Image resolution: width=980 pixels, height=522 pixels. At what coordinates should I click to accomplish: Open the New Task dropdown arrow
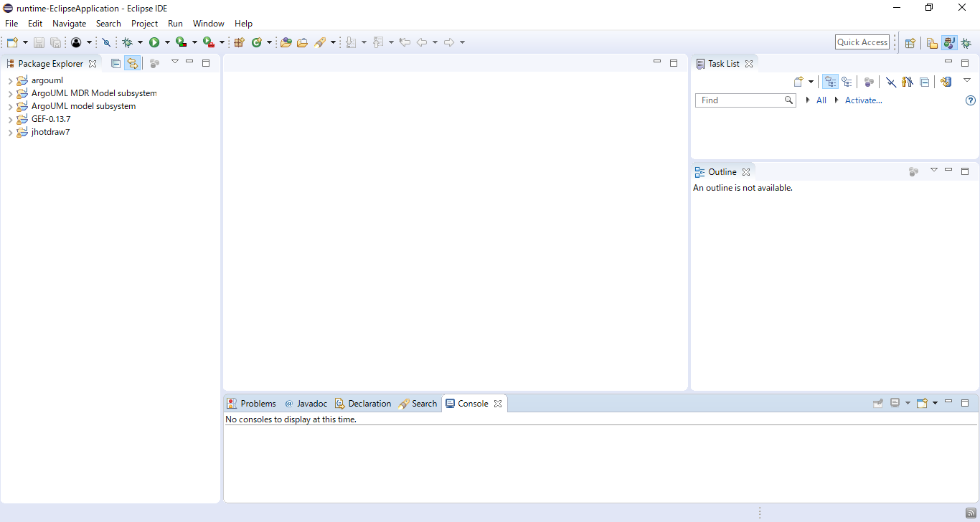point(811,82)
